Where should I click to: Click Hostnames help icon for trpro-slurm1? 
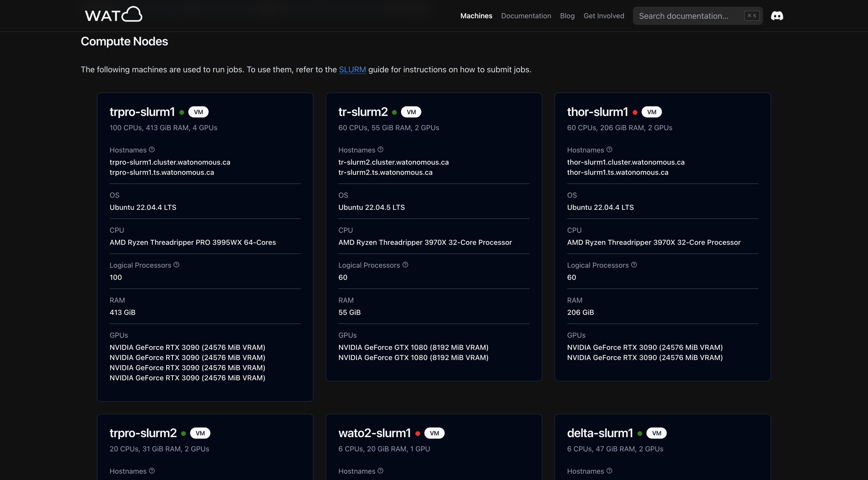pyautogui.click(x=152, y=150)
